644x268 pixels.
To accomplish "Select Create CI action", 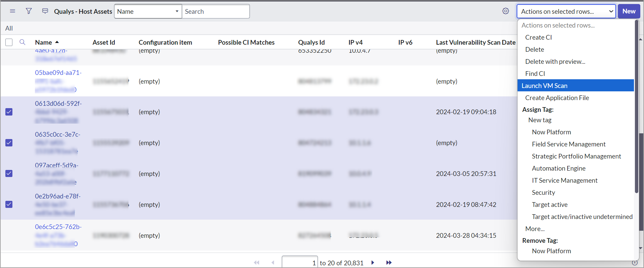I will point(538,37).
